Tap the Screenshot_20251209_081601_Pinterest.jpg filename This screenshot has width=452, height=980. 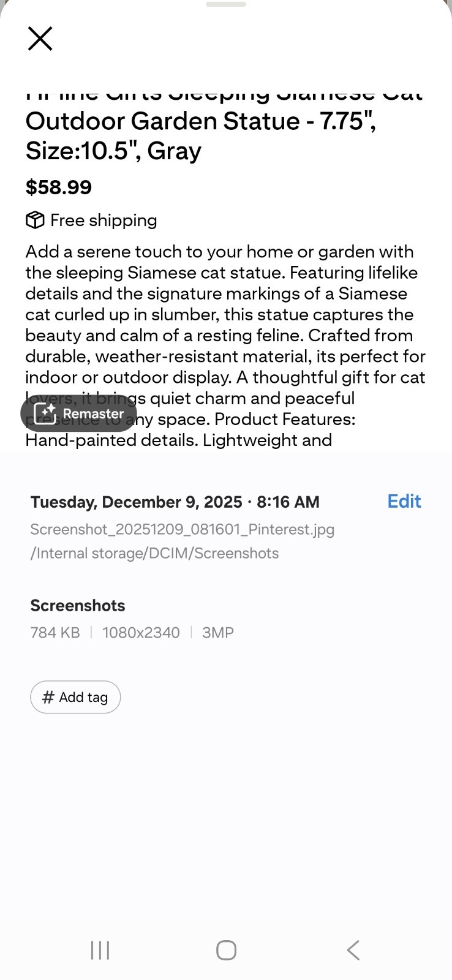(182, 529)
